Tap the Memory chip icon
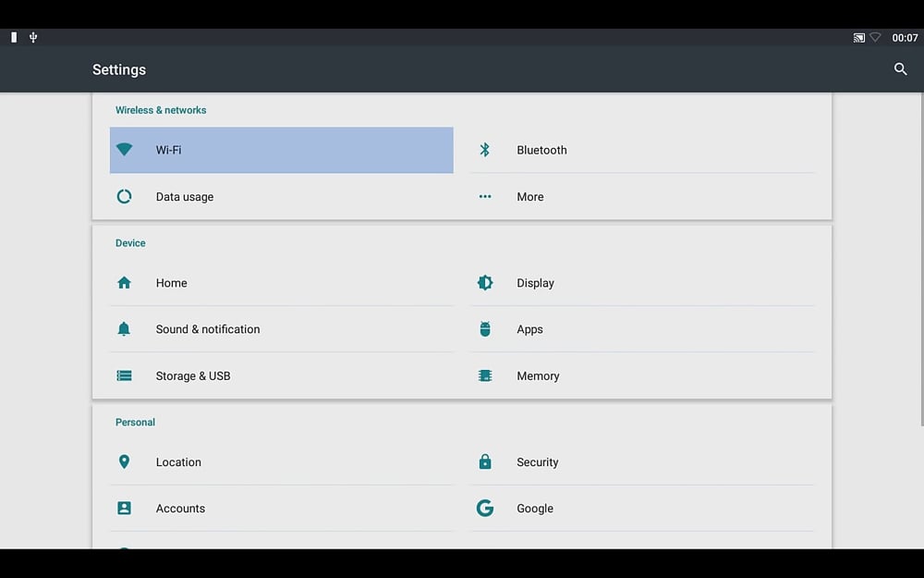This screenshot has width=924, height=578. click(485, 375)
